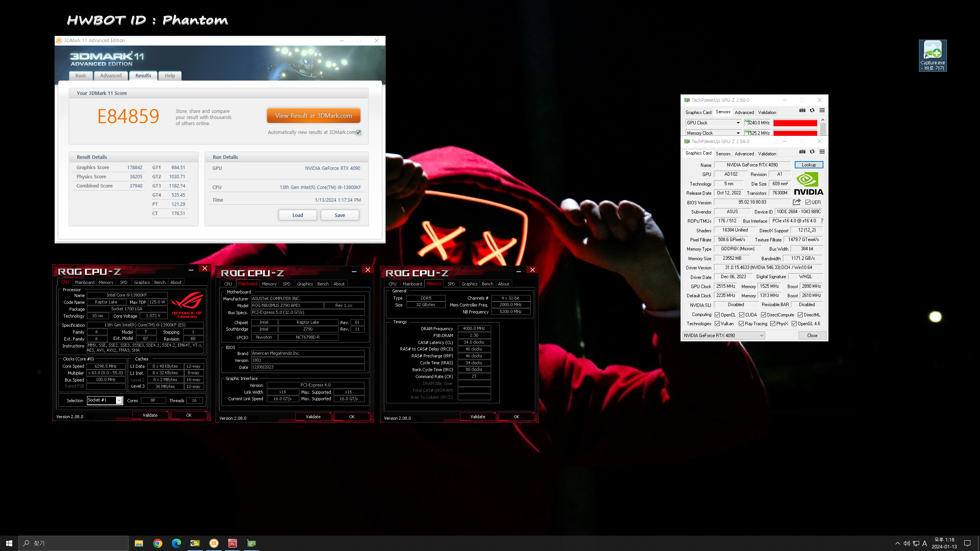980x551 pixels.
Task: Click the Republic of Gamers logo in CPU-Z
Action: 187,305
